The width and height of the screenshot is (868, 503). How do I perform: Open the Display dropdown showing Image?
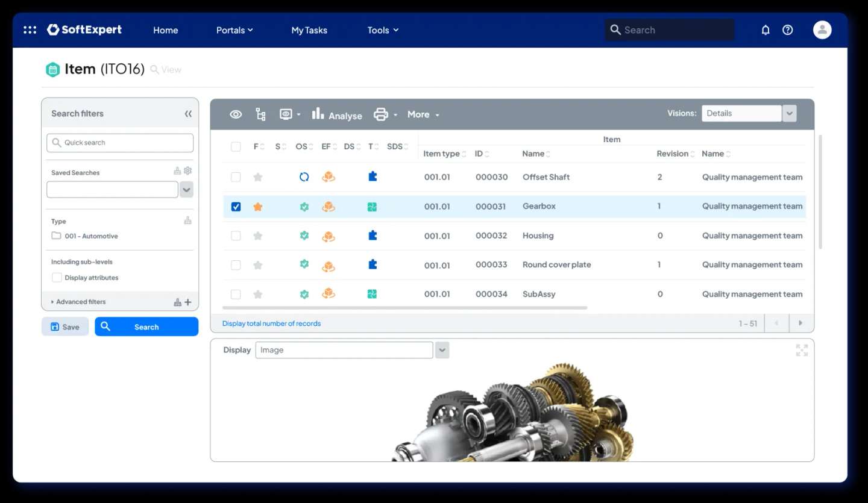coord(442,349)
